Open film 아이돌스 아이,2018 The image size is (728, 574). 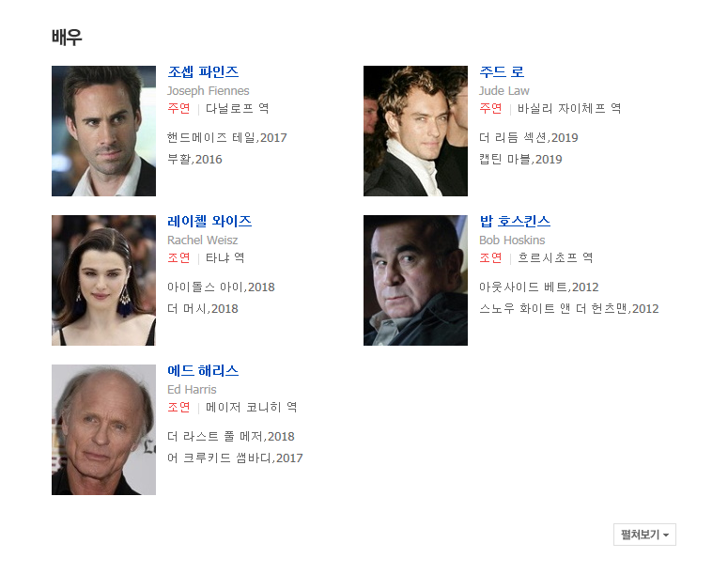(221, 287)
